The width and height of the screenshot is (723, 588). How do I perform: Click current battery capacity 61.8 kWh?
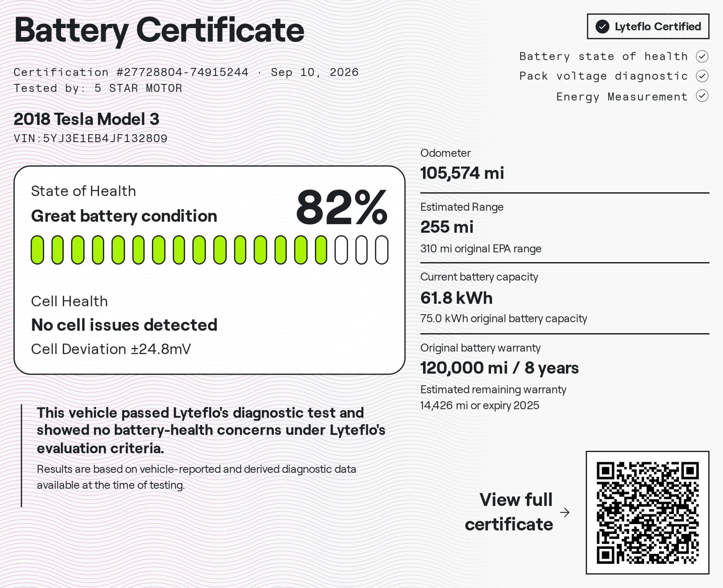(x=456, y=298)
